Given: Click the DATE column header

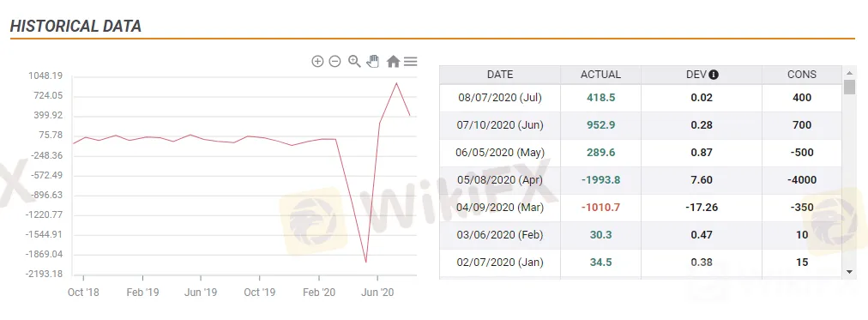Looking at the screenshot, I should (500, 74).
